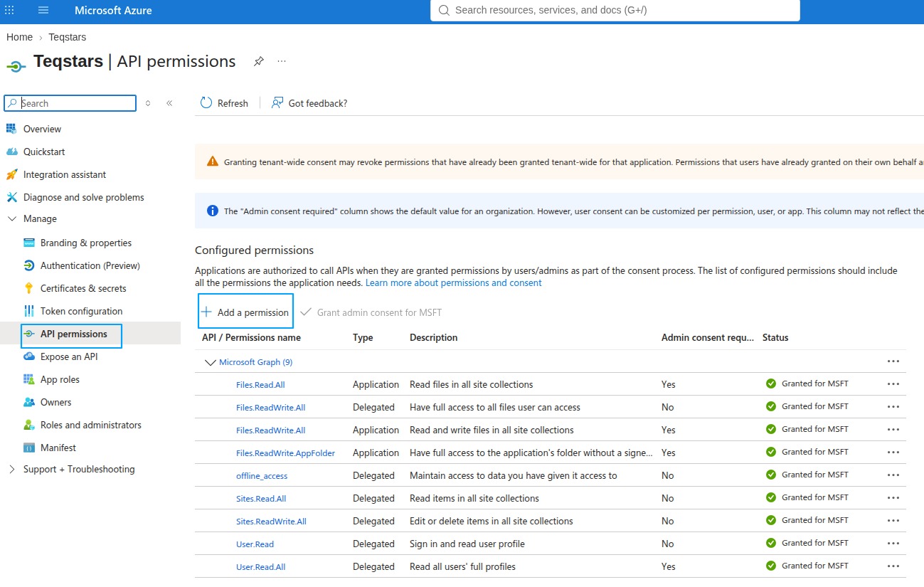This screenshot has width=924, height=587.
Task: Sort by the Type column header
Action: [363, 337]
